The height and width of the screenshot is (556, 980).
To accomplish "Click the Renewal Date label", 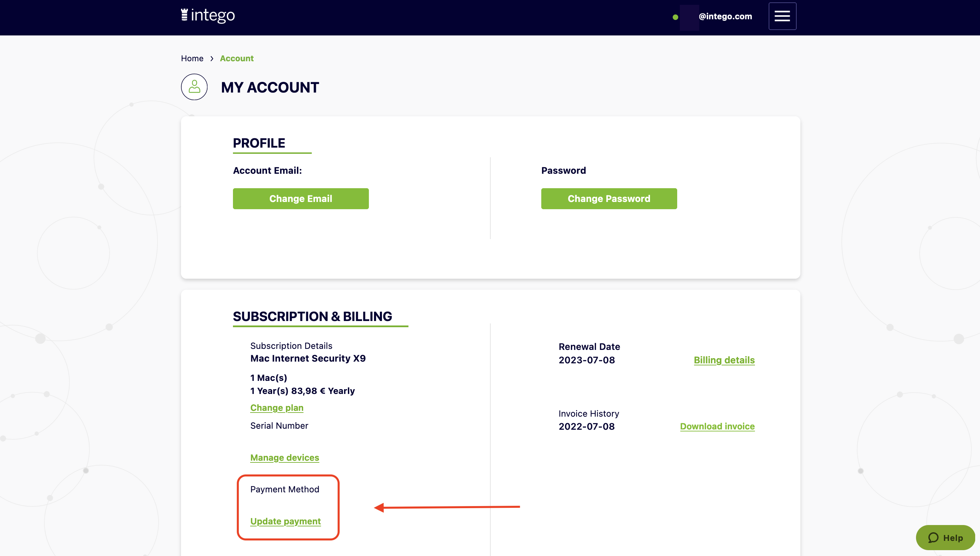I will [x=589, y=347].
